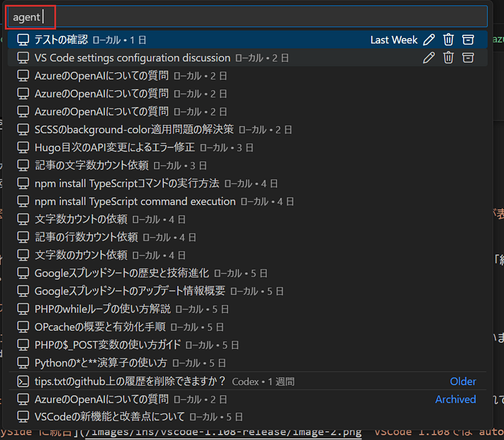Delete VS Code settings configuration discussion session

(x=449, y=57)
